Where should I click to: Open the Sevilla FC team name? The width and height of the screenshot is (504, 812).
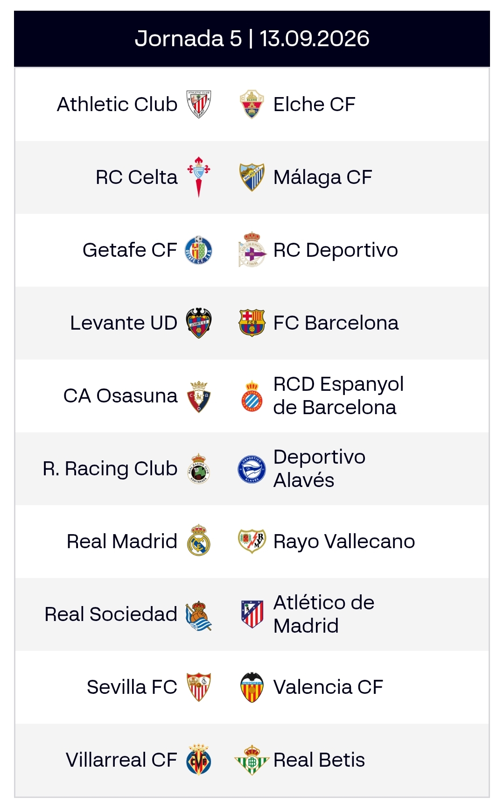tap(132, 687)
